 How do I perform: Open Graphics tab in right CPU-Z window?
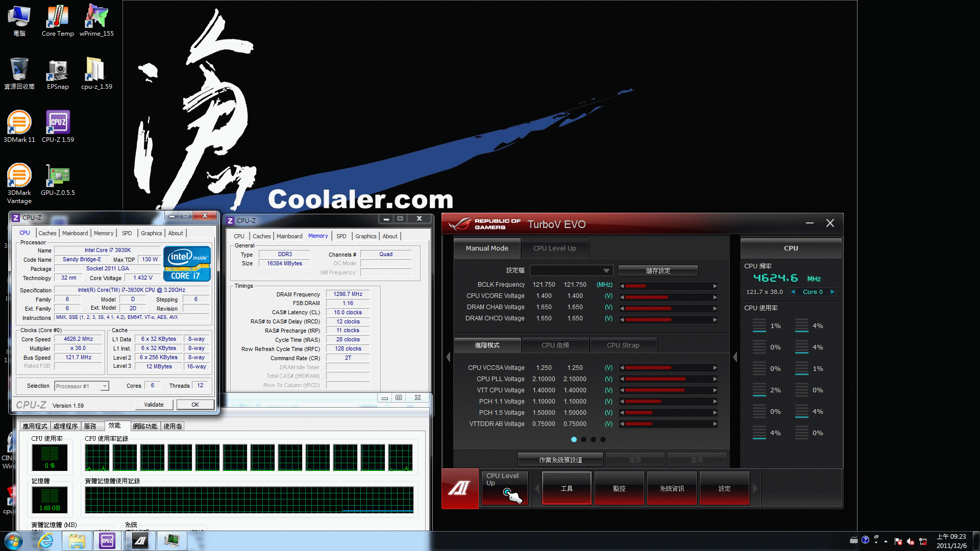[x=366, y=236]
